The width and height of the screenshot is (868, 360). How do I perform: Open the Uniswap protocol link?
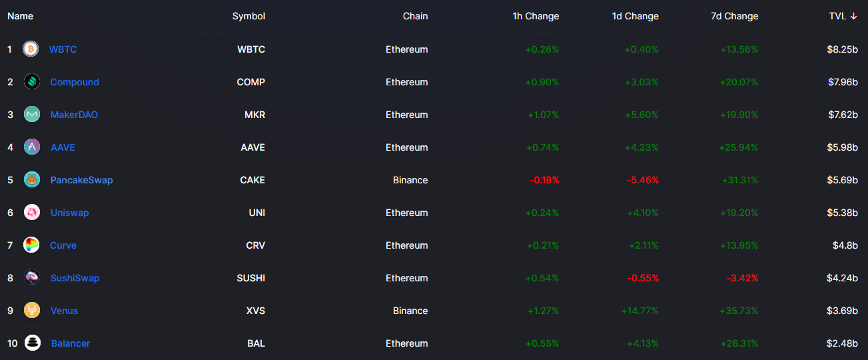pos(69,213)
